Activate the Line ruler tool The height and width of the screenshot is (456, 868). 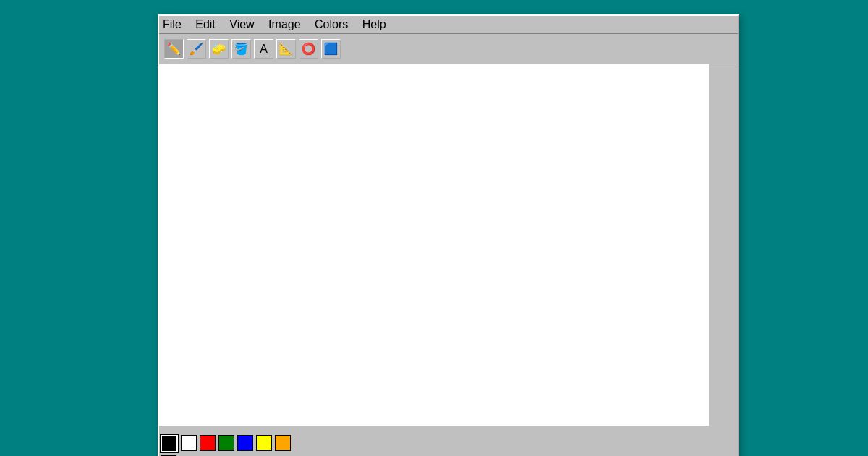tap(286, 48)
